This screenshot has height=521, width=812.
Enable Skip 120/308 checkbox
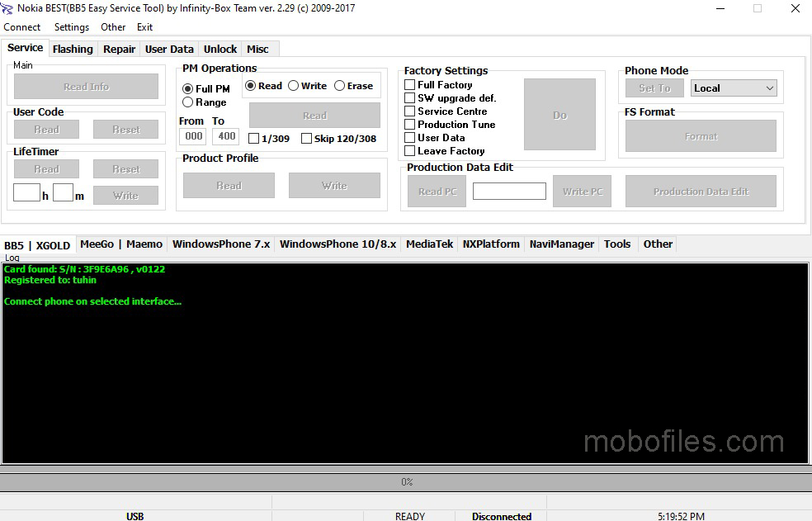pyautogui.click(x=338, y=139)
